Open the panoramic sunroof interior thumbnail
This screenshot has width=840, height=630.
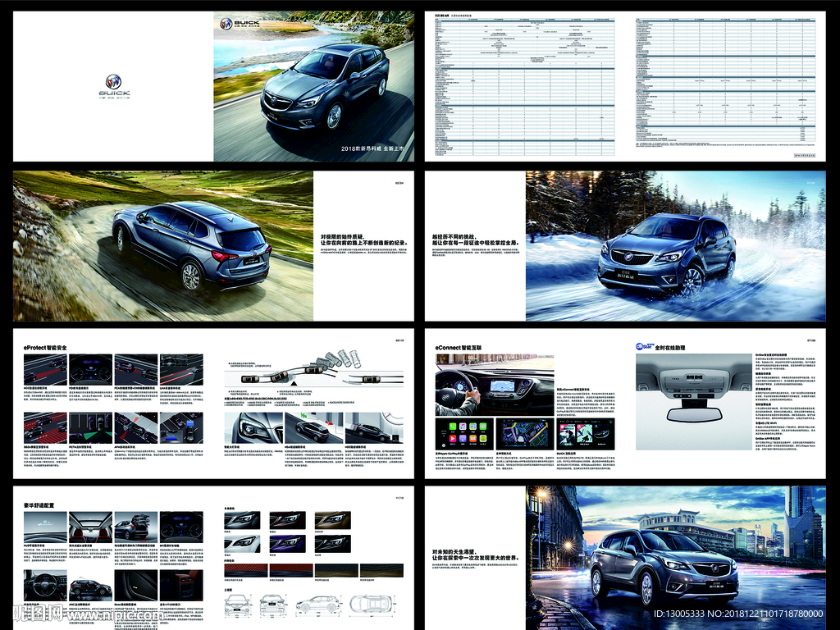90,527
